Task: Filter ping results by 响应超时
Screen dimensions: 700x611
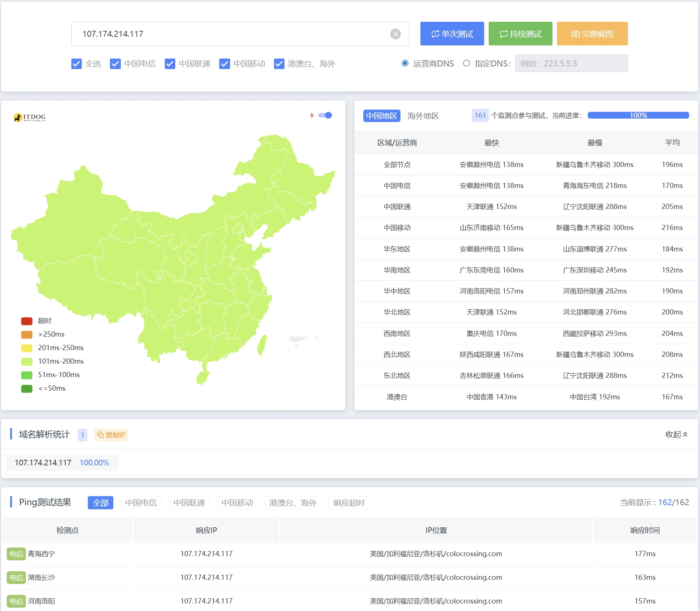Action: [x=349, y=503]
